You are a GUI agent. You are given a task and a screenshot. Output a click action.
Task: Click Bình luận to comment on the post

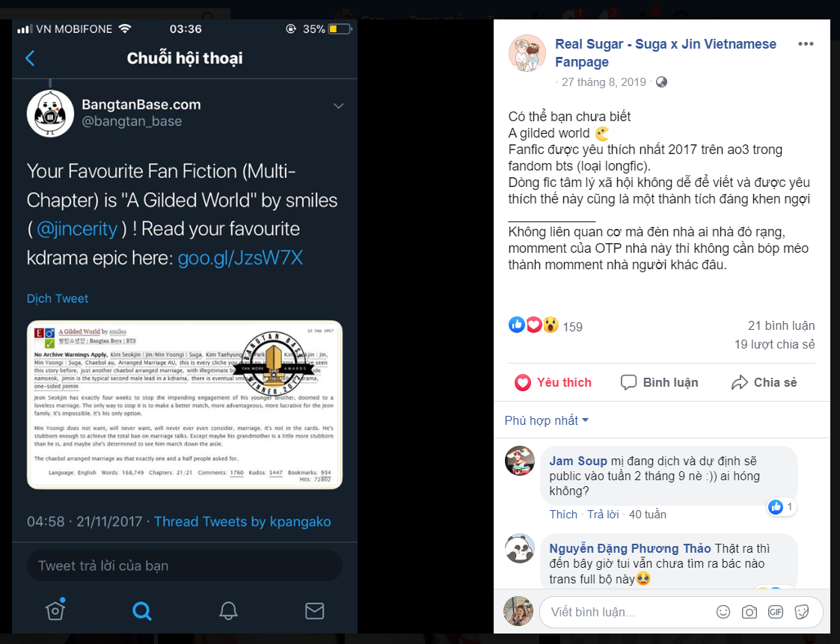tap(660, 382)
